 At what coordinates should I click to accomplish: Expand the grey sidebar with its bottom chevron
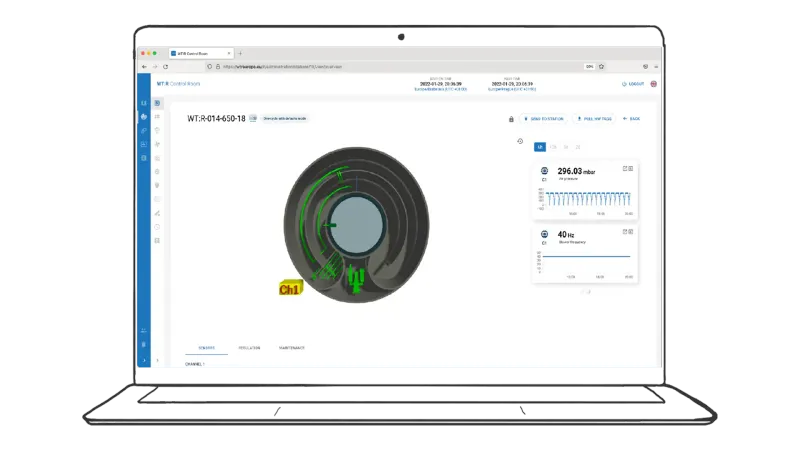157,360
